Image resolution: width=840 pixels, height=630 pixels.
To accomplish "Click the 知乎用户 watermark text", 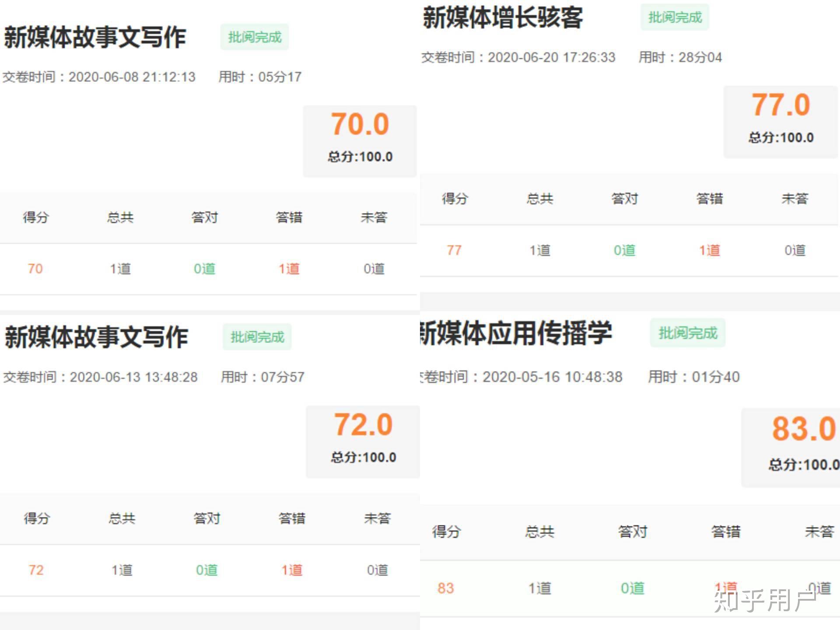I will click(x=765, y=601).
